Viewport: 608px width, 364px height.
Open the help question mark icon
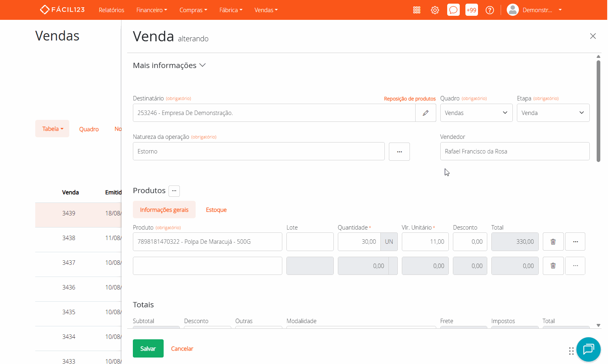point(490,10)
